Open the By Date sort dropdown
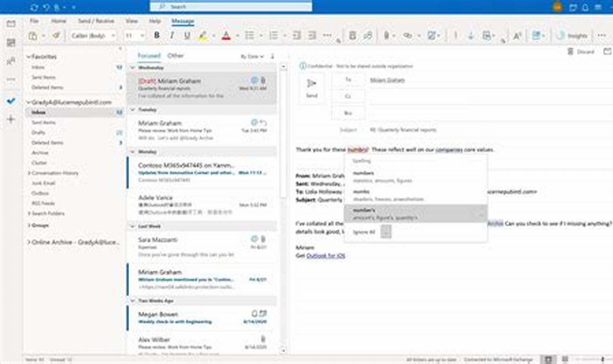Viewport: 613px width, 364px height. [x=252, y=57]
